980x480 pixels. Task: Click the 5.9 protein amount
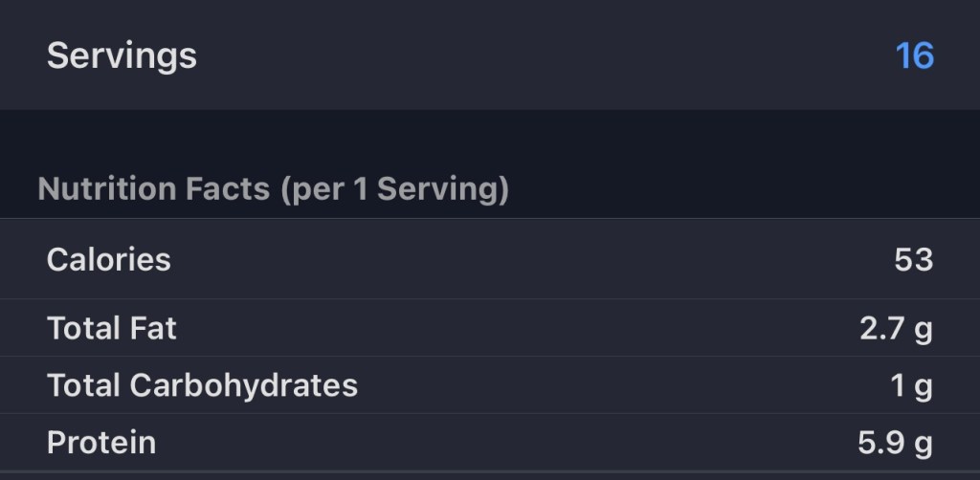[882, 442]
